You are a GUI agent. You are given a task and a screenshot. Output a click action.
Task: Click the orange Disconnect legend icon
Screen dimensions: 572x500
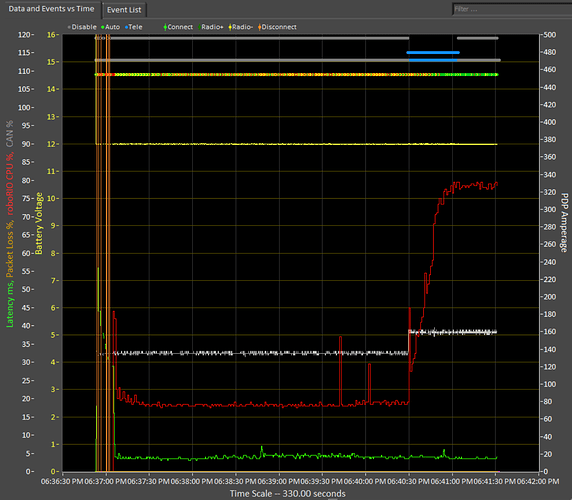coord(260,27)
